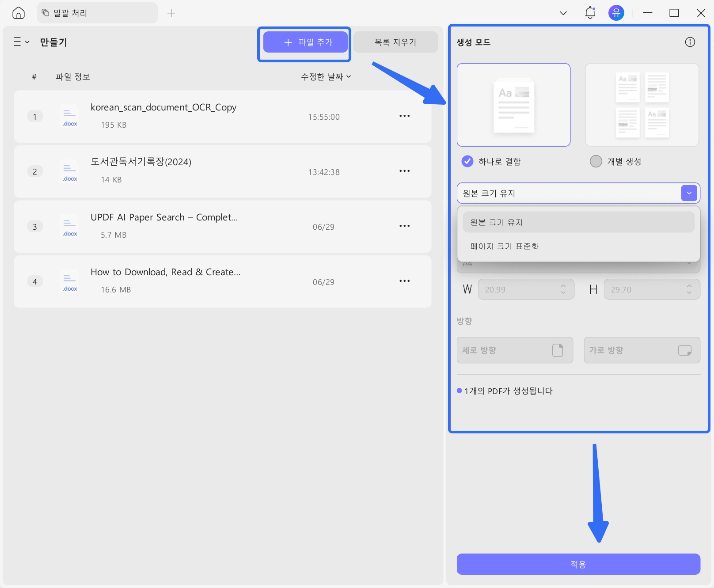714x588 pixels.
Task: Go to the Home icon
Action: click(19, 13)
